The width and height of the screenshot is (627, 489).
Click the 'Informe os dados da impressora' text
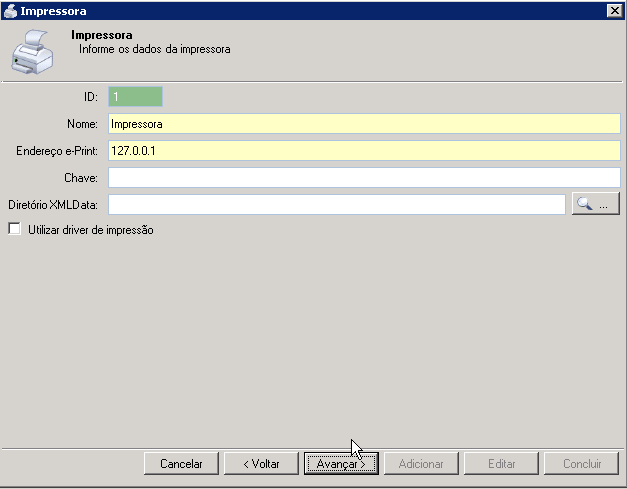[154, 49]
